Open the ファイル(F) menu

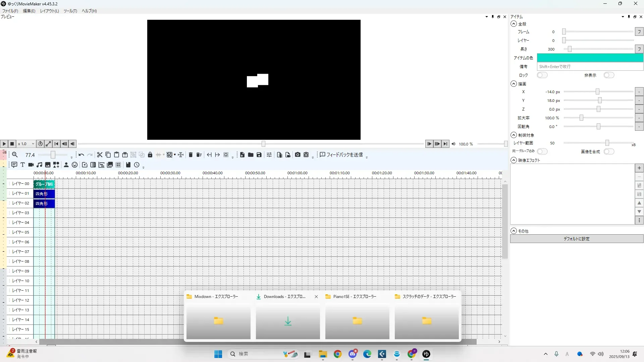pyautogui.click(x=10, y=11)
